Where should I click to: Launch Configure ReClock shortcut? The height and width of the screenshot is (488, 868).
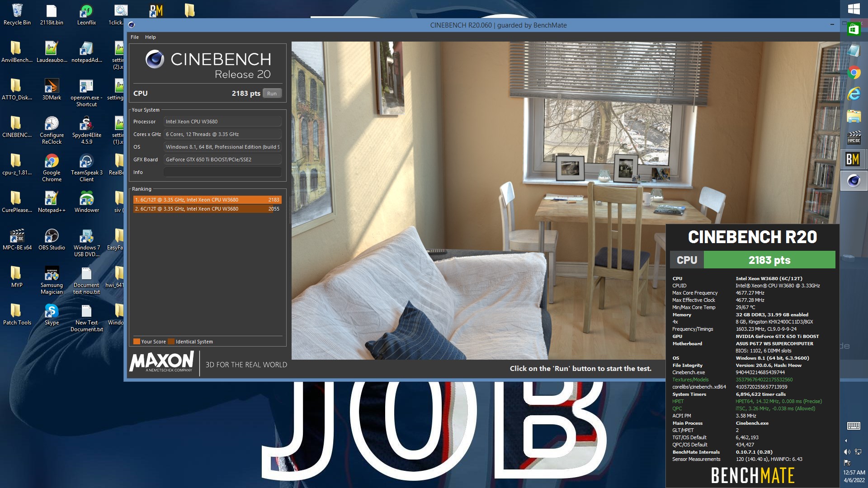(x=52, y=130)
